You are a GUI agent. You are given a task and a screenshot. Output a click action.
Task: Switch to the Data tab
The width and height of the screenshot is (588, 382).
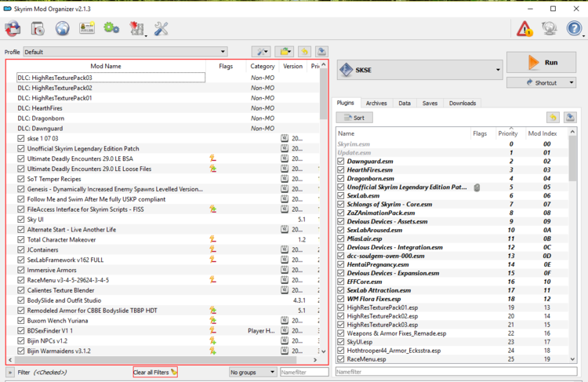tap(405, 104)
